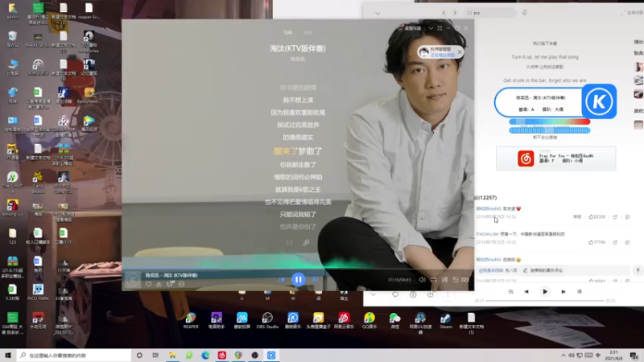Skip to next song in NetEase player
Screen dimensions: 644x362
[563, 291]
